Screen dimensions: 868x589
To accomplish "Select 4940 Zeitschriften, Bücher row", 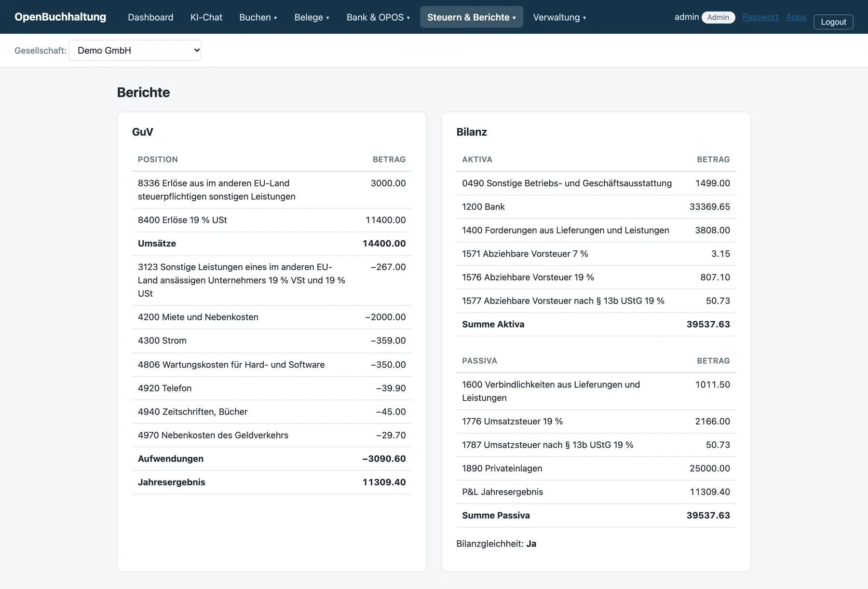I will pyautogui.click(x=271, y=411).
